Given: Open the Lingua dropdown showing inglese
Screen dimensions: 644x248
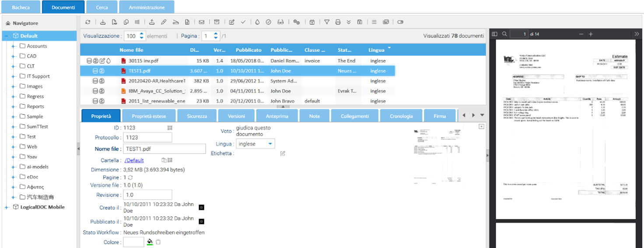Looking at the screenshot, I should tap(256, 144).
